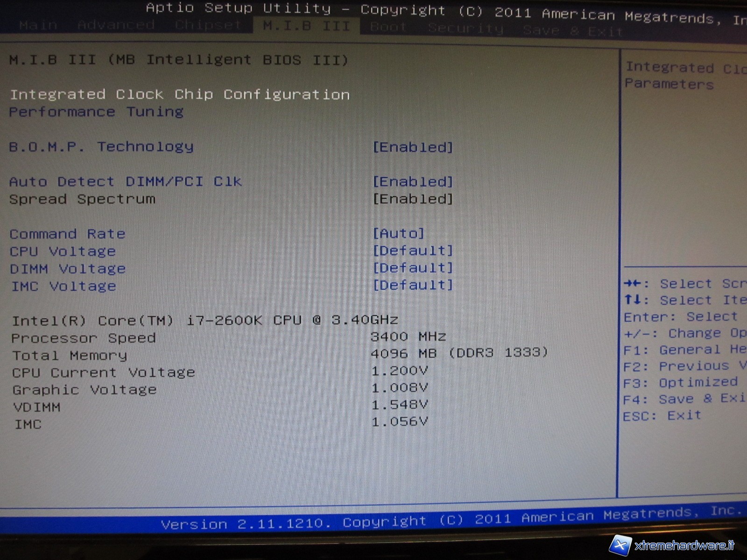Click the xtremehardware.it logo icon
This screenshot has height=560, width=747.
621,545
